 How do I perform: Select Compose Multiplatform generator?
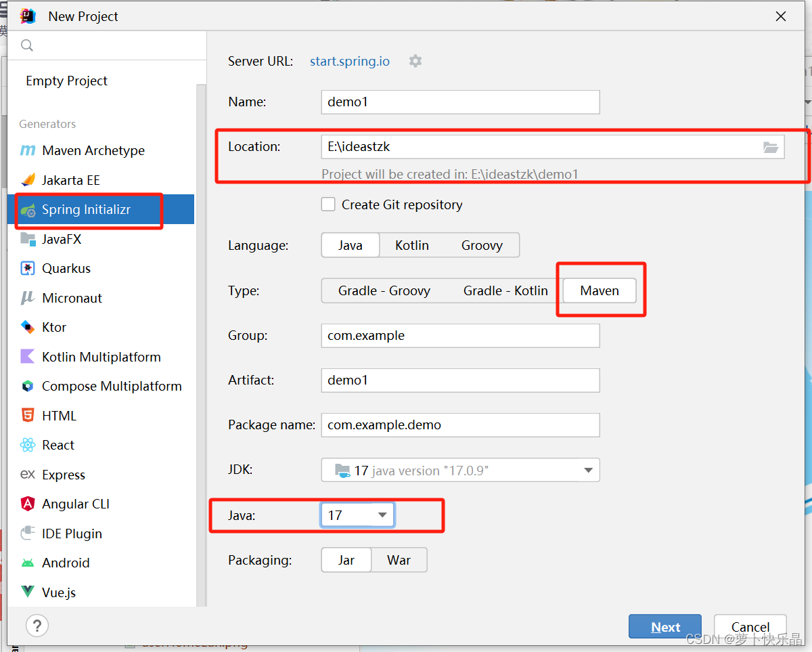pos(112,386)
